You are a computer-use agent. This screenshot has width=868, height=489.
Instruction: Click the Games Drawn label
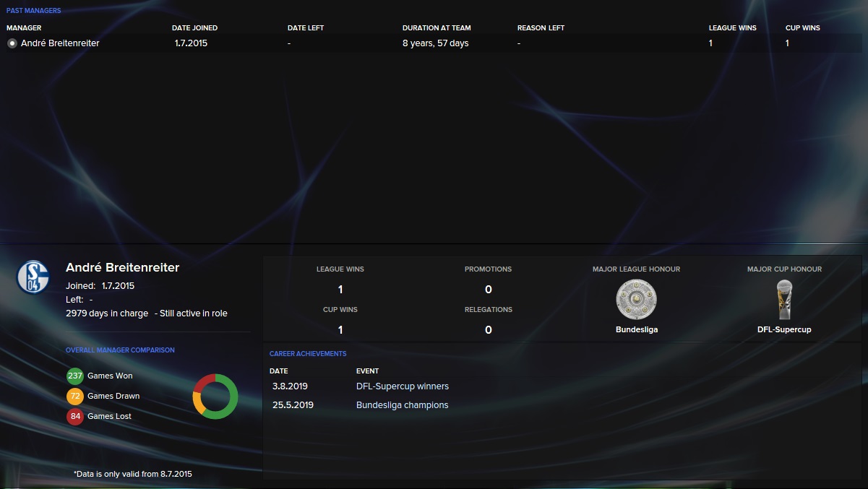point(113,396)
